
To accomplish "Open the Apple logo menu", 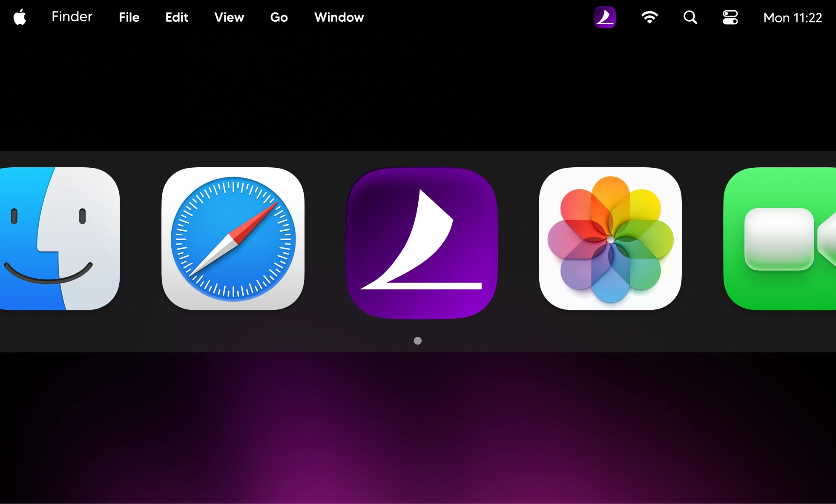I will [20, 17].
